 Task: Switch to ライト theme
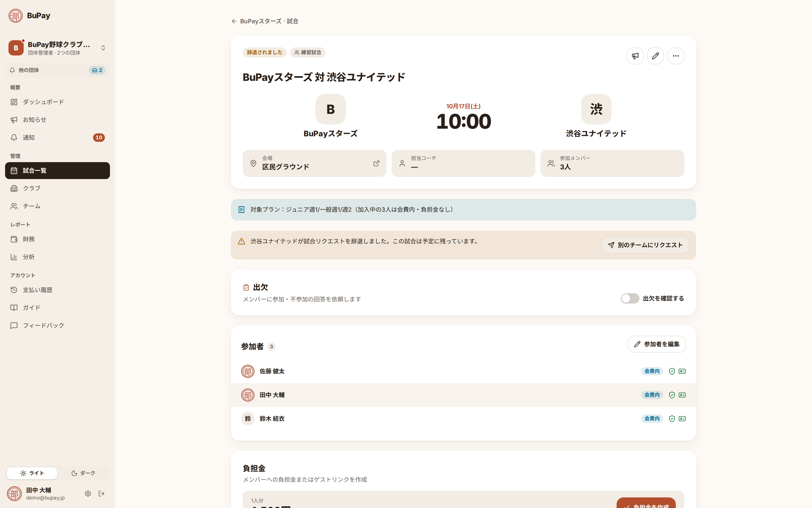(x=32, y=473)
